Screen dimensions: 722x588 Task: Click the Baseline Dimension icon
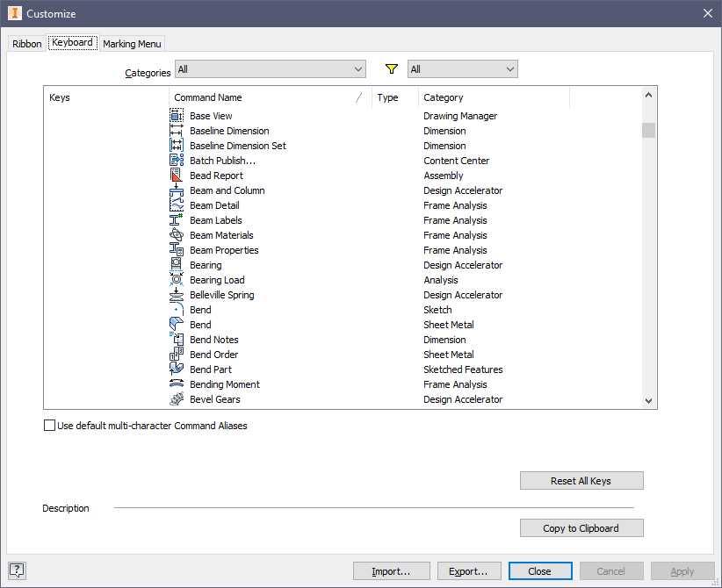[177, 131]
